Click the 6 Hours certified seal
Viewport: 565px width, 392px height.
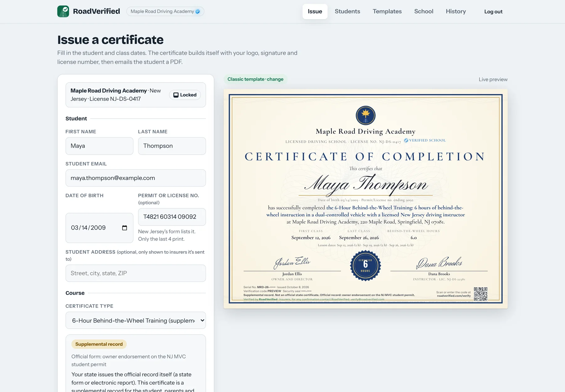(365, 265)
